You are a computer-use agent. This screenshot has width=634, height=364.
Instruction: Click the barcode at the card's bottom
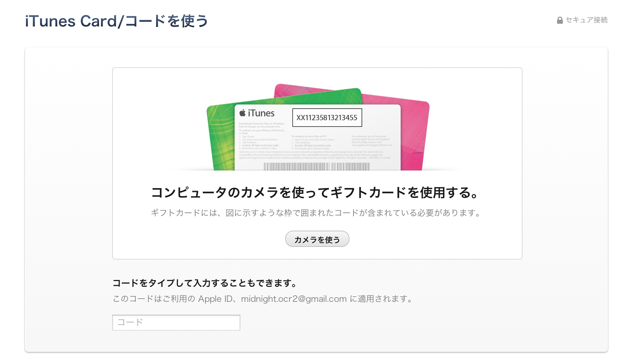(317, 166)
